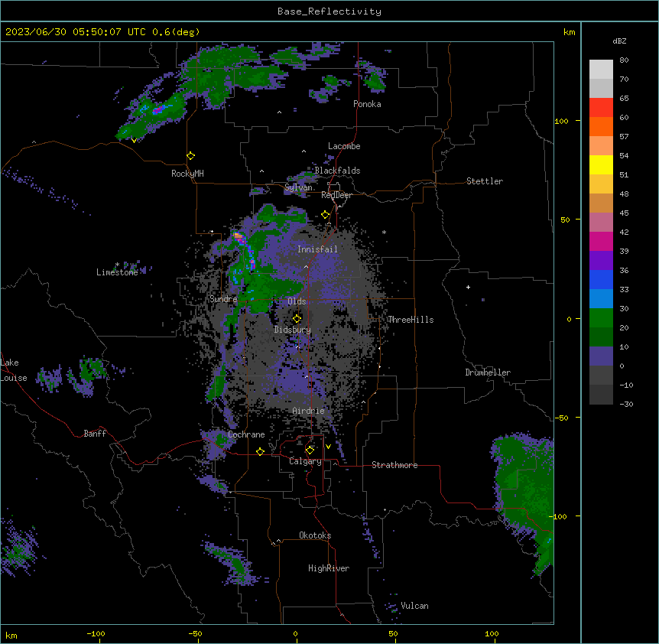Click the yellow diamond marker near RockyMH
This screenshot has width=659, height=644.
pos(191,156)
